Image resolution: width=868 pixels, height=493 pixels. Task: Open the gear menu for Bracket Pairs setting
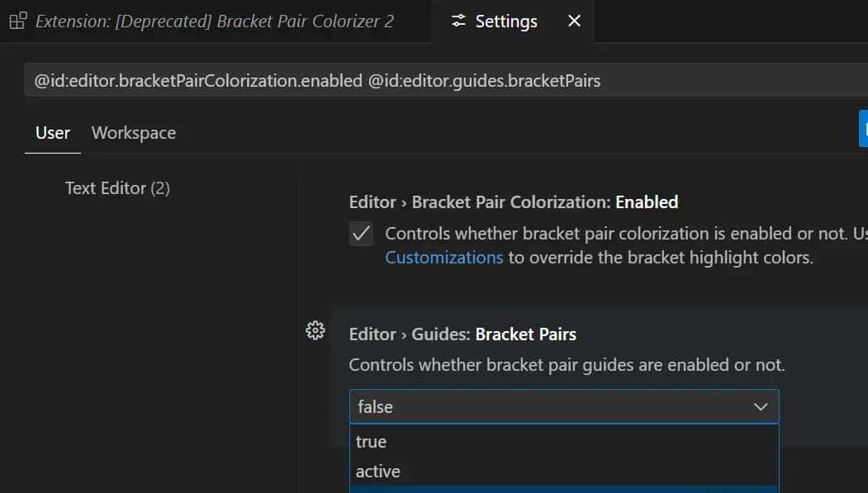(x=315, y=330)
